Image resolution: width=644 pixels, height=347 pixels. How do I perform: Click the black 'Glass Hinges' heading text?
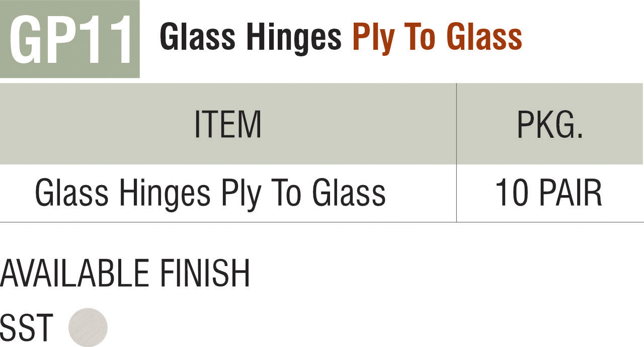[250, 37]
